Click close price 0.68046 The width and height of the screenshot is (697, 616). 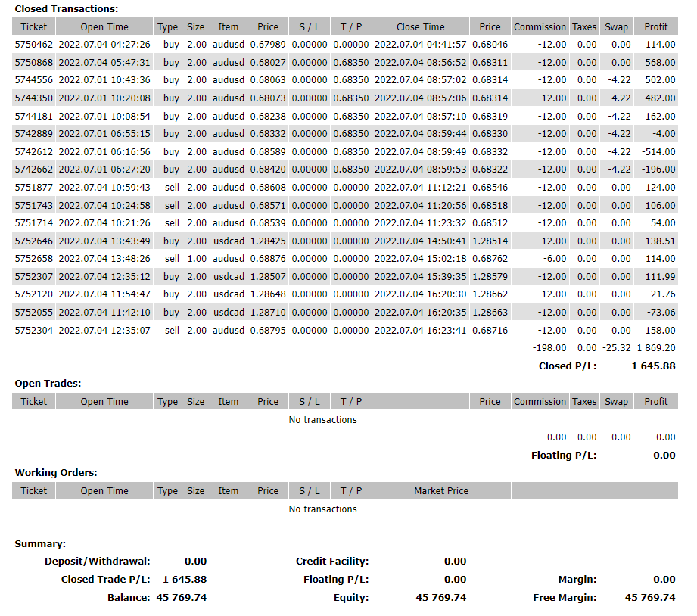pos(490,45)
